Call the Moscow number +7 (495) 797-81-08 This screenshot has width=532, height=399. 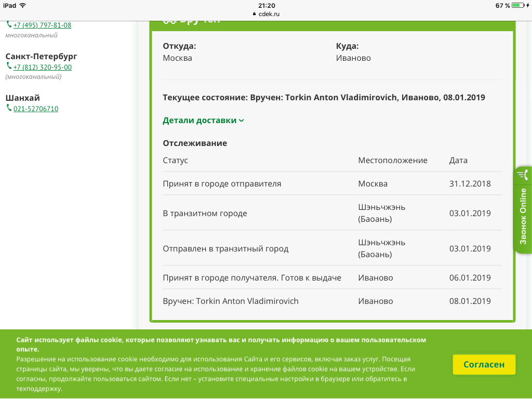pos(42,25)
